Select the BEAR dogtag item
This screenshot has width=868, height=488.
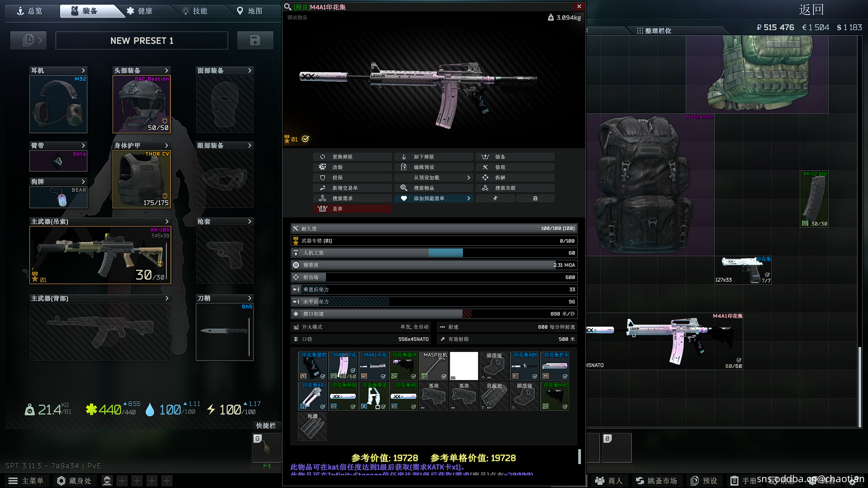tap(58, 197)
